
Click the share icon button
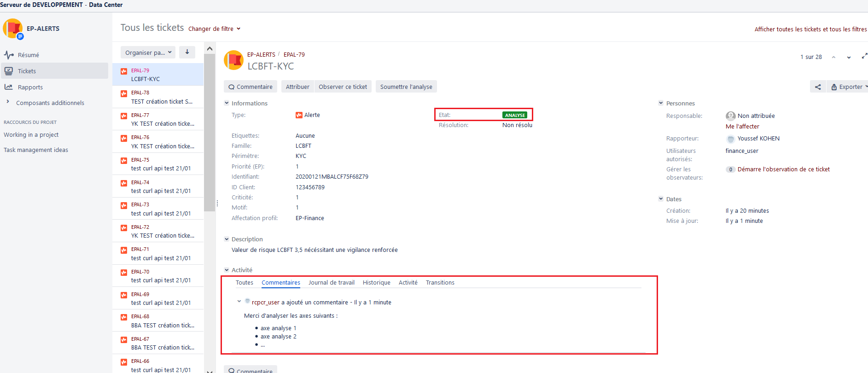point(817,87)
